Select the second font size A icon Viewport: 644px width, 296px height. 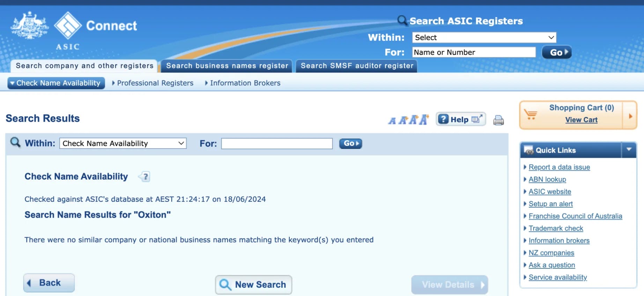point(403,120)
